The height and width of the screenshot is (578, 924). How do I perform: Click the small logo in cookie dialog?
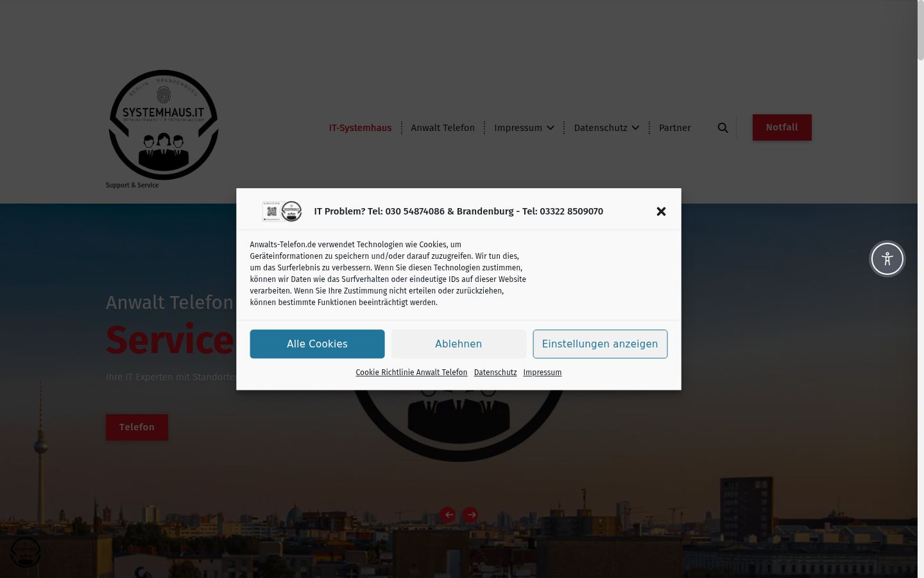click(282, 211)
